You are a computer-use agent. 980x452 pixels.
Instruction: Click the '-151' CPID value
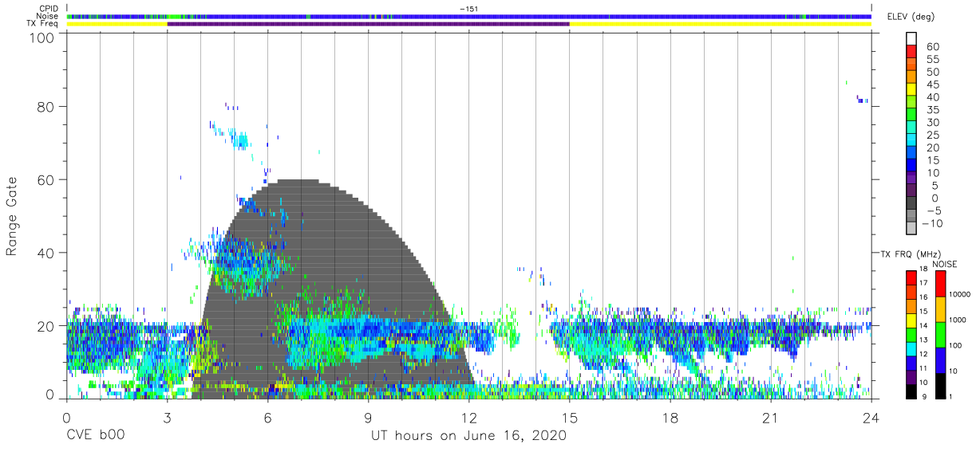pos(469,9)
